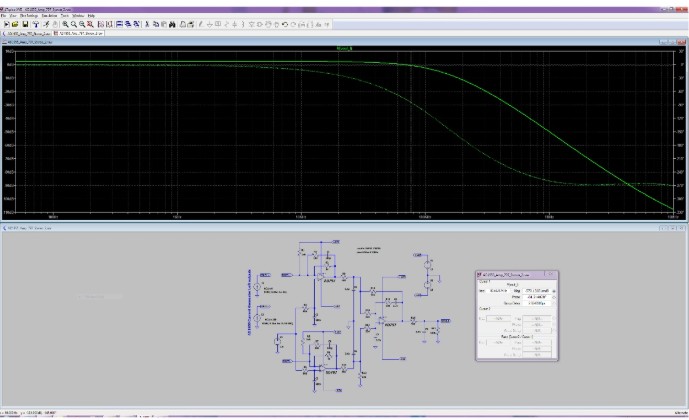Click the Open file folder icon
The height and width of the screenshot is (420, 689).
pyautogui.click(x=15, y=24)
